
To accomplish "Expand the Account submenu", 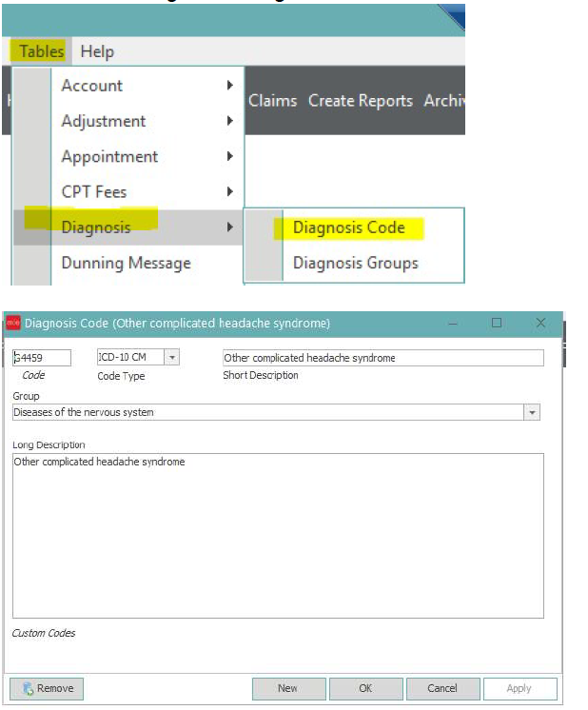I will click(x=92, y=86).
